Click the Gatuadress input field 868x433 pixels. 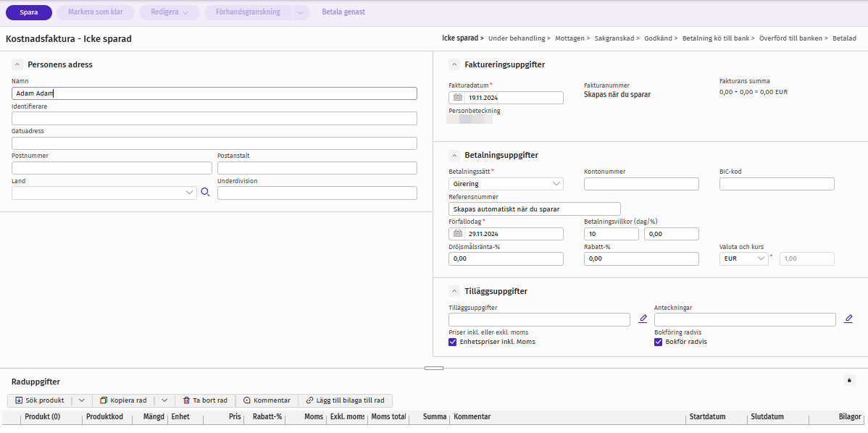214,143
